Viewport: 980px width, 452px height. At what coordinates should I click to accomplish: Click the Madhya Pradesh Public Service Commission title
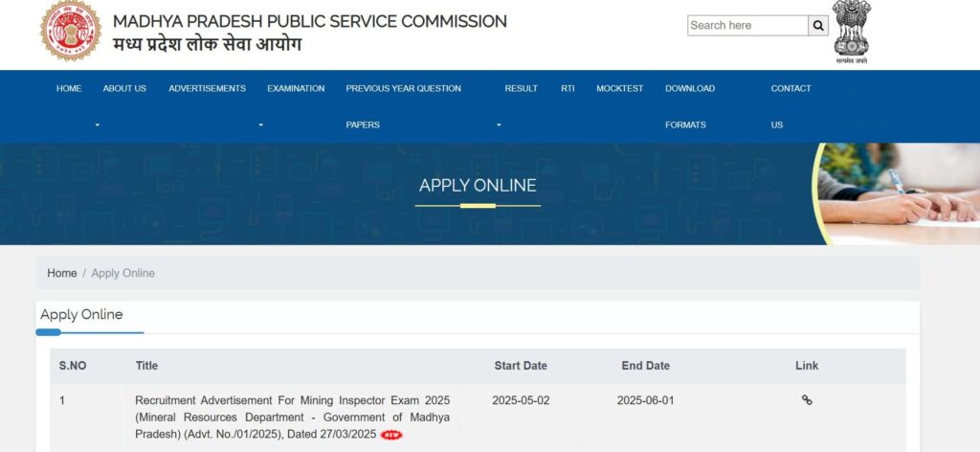pyautogui.click(x=310, y=21)
